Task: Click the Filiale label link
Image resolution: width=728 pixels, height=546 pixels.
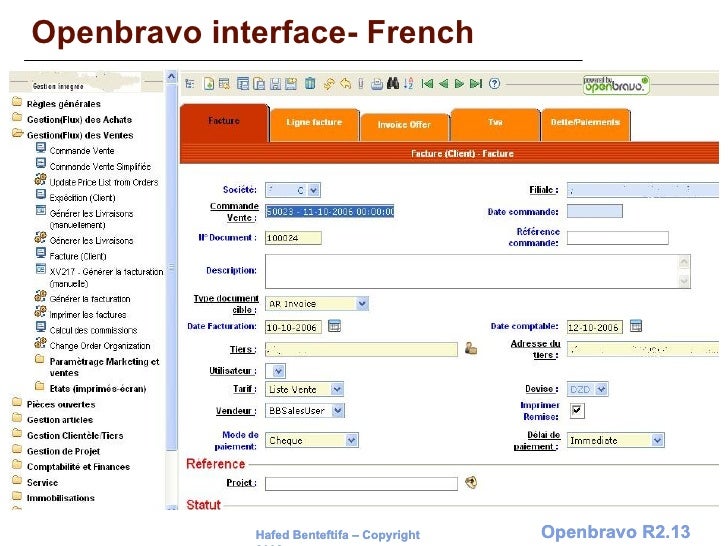Action: 544,190
